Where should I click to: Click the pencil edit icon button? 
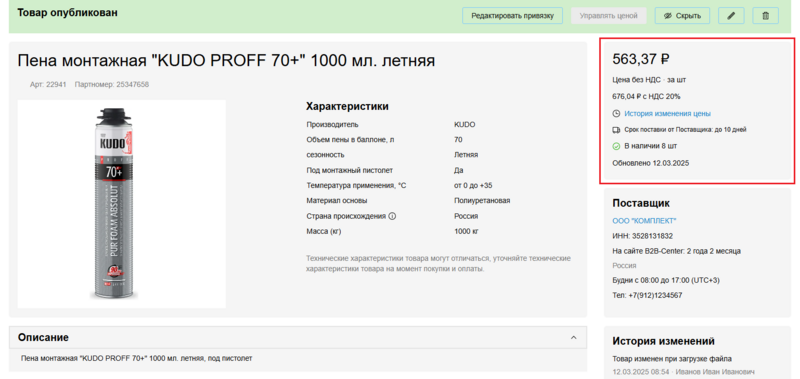731,16
